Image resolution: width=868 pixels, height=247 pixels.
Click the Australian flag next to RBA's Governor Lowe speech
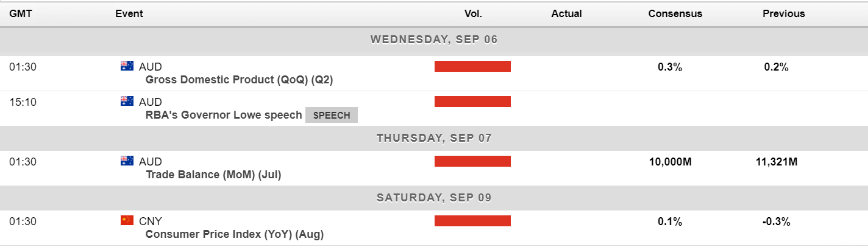coord(127,101)
